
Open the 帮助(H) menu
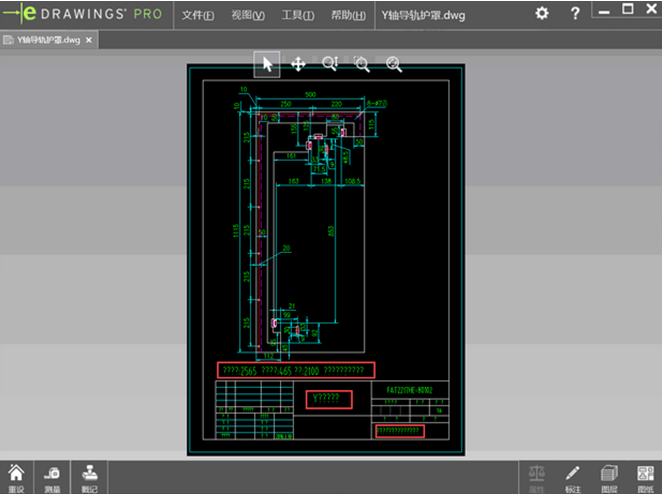pyautogui.click(x=347, y=16)
